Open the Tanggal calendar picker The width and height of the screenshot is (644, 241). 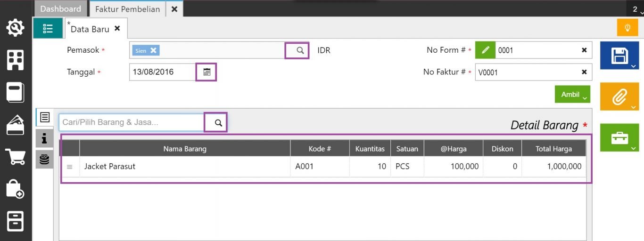point(206,72)
